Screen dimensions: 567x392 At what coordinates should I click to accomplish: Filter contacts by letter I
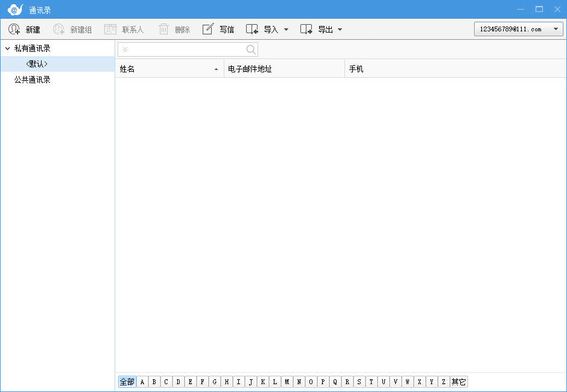239,382
